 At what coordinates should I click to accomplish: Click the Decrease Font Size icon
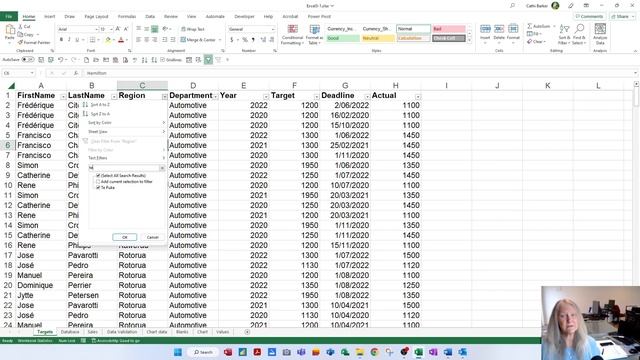click(x=126, y=29)
